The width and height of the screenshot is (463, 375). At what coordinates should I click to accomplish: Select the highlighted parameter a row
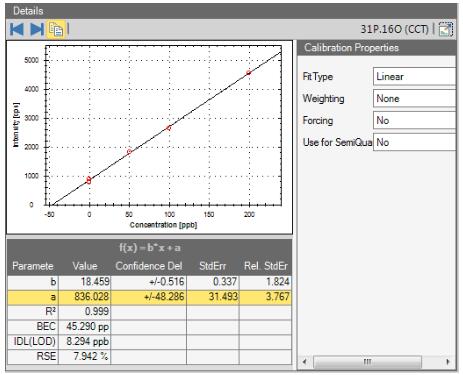(x=149, y=296)
